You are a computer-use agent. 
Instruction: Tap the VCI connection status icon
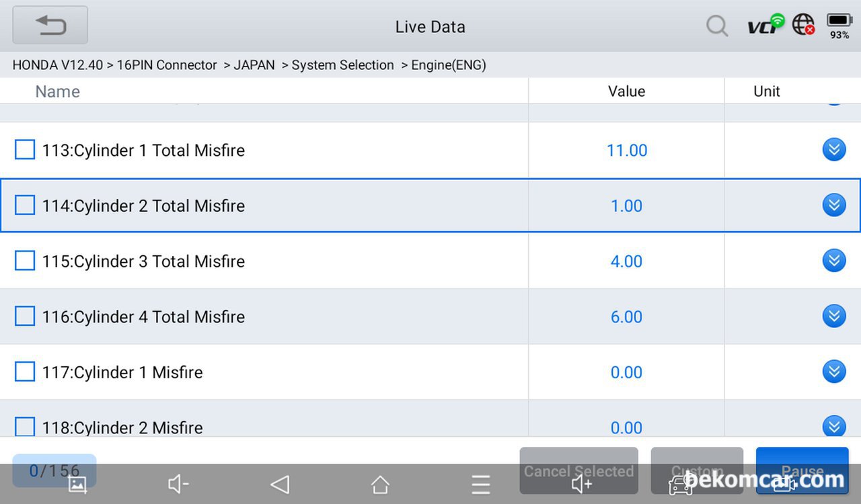point(765,25)
